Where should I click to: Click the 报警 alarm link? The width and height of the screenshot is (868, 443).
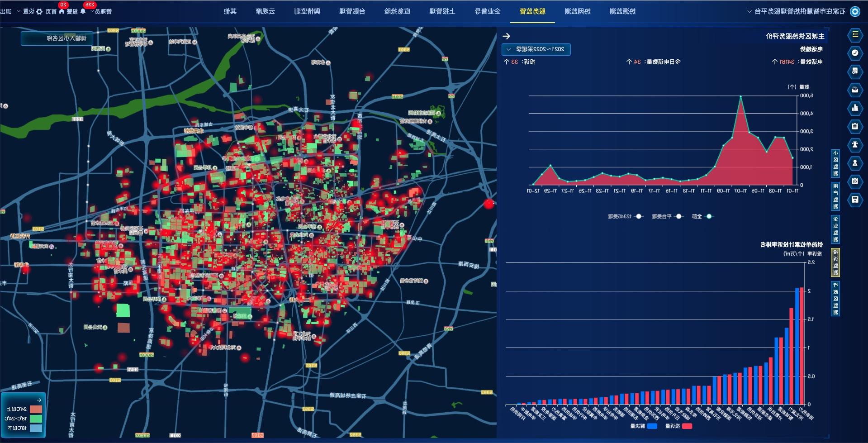coord(72,11)
